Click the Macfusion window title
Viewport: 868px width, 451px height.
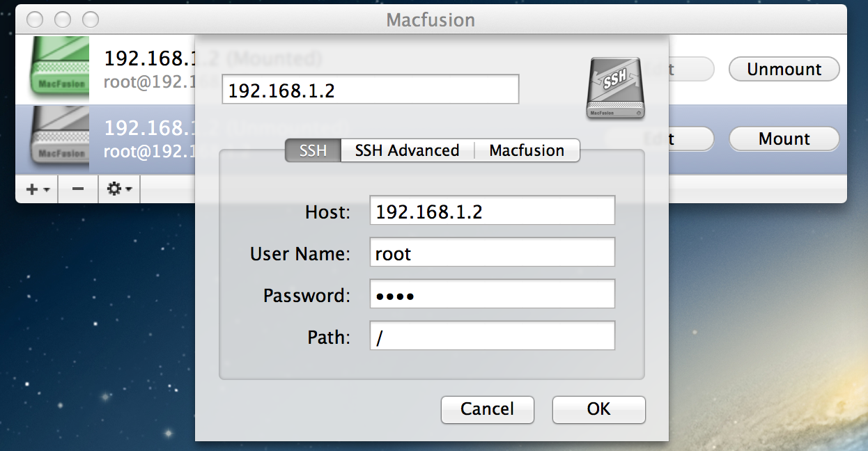click(x=431, y=19)
